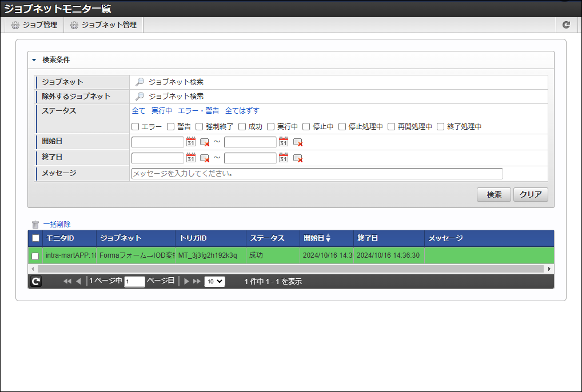
Task: Click the ステータス column header
Action: pyautogui.click(x=273, y=238)
